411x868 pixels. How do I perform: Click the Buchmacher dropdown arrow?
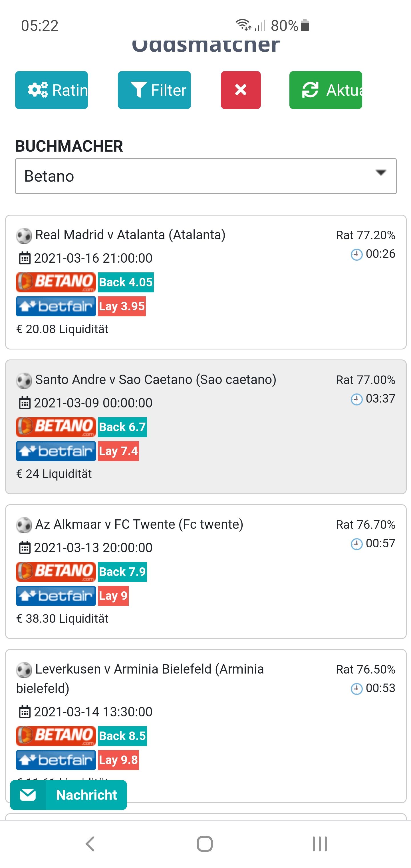tap(381, 173)
